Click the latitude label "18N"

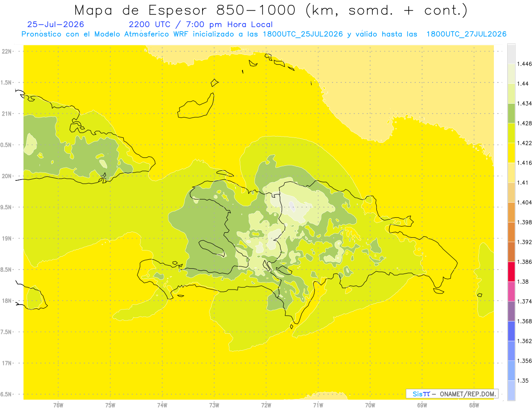[8, 301]
